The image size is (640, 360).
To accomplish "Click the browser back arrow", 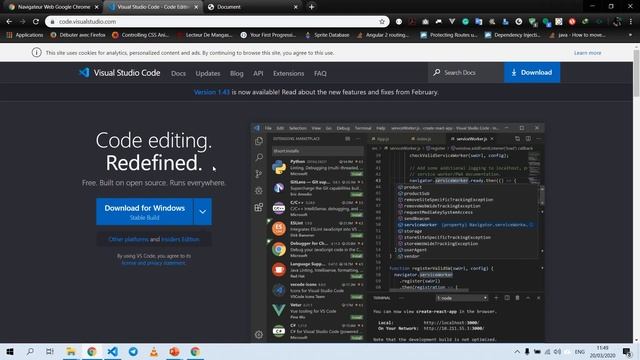I will 9,22.
